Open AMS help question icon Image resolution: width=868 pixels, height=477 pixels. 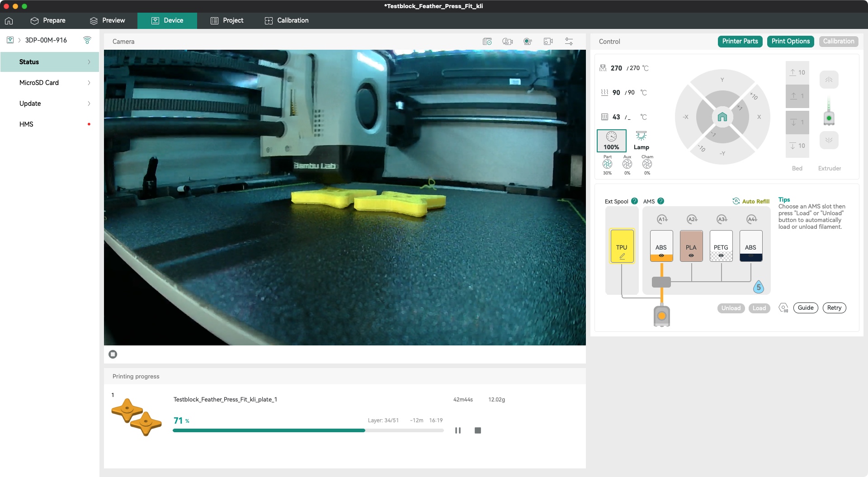(x=660, y=201)
